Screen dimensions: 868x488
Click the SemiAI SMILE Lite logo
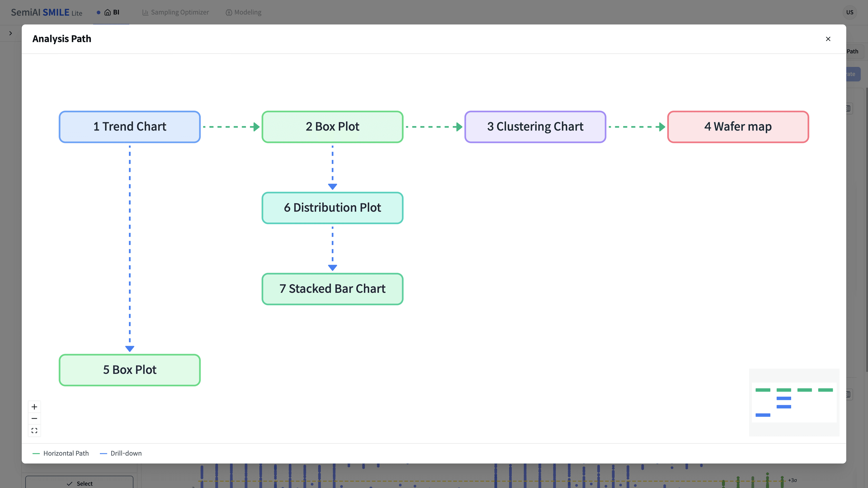pyautogui.click(x=47, y=12)
